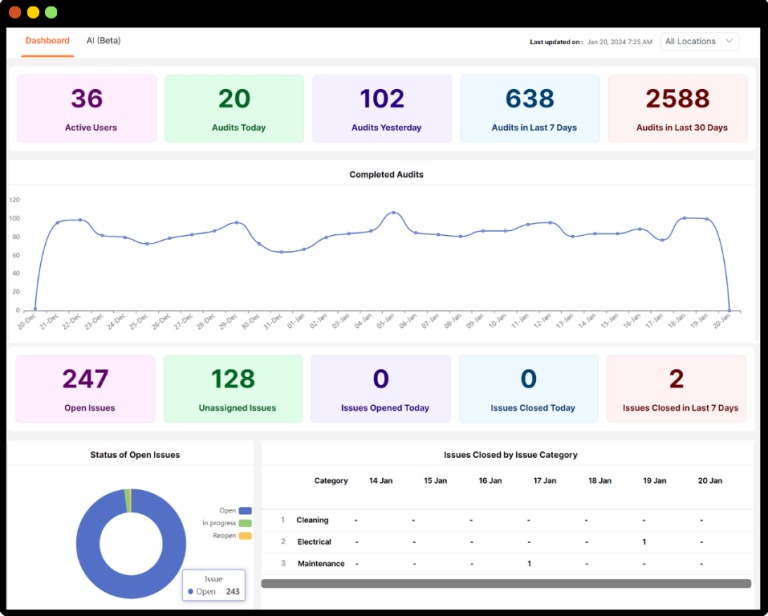The image size is (768, 616).
Task: Toggle the In progress legend swatch
Action: (x=245, y=523)
